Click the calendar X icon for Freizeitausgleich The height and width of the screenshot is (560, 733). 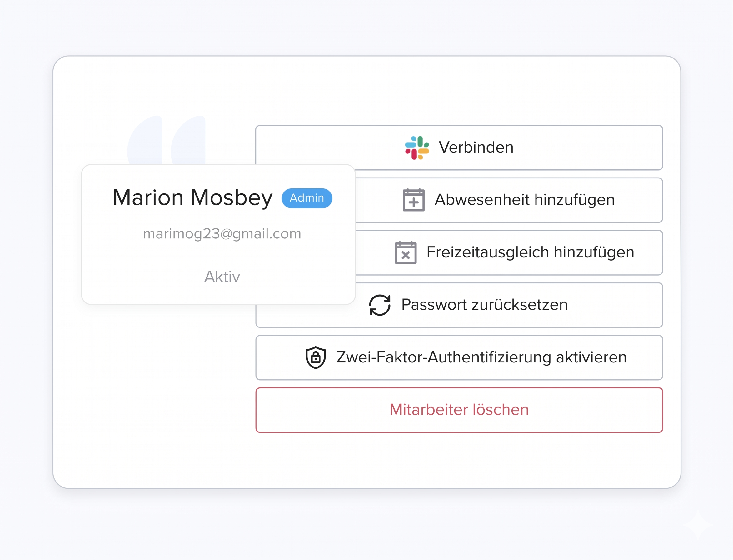406,253
